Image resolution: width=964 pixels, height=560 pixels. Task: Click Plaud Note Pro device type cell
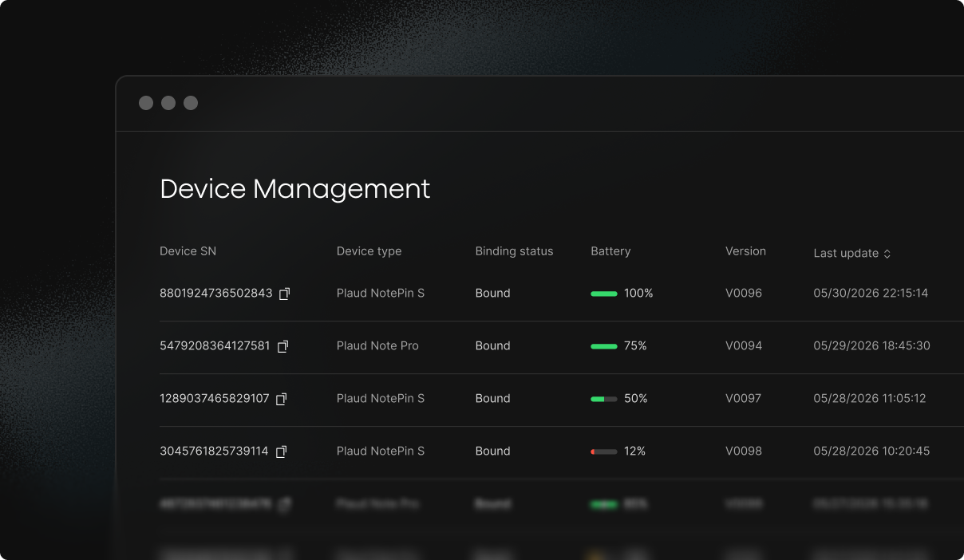[377, 346]
